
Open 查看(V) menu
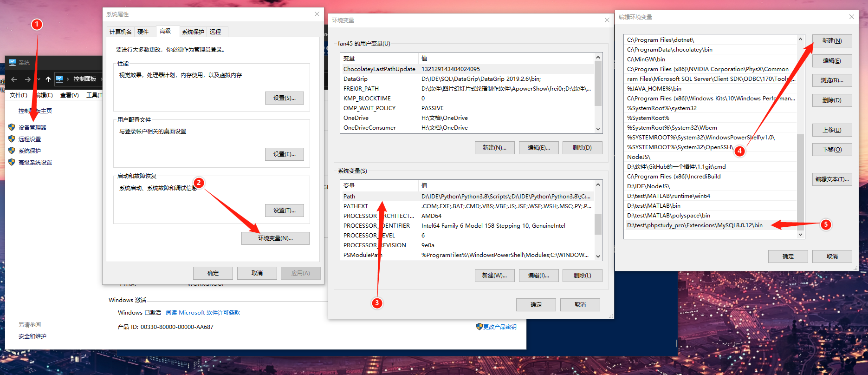(x=70, y=95)
